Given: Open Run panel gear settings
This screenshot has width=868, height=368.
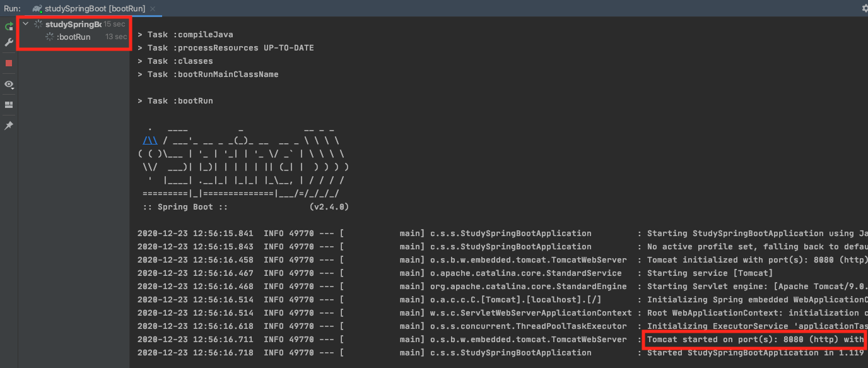Looking at the screenshot, I should pyautogui.click(x=865, y=8).
